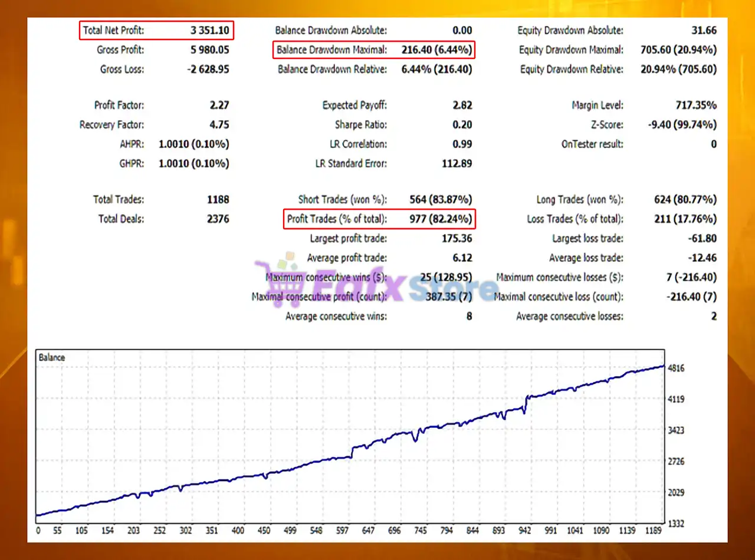Screen dimensions: 755x560
Task: Select the Largest profit trade value 175.36
Action: coord(457,239)
